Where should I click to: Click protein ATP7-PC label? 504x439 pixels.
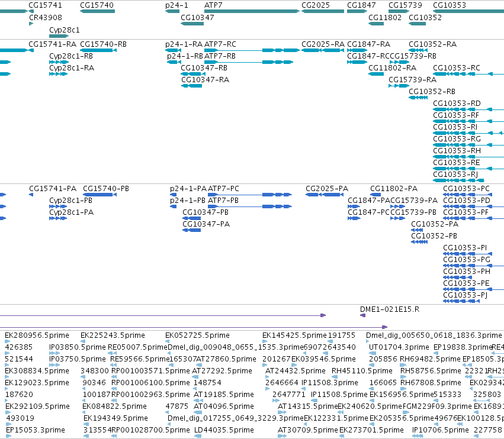(x=223, y=189)
